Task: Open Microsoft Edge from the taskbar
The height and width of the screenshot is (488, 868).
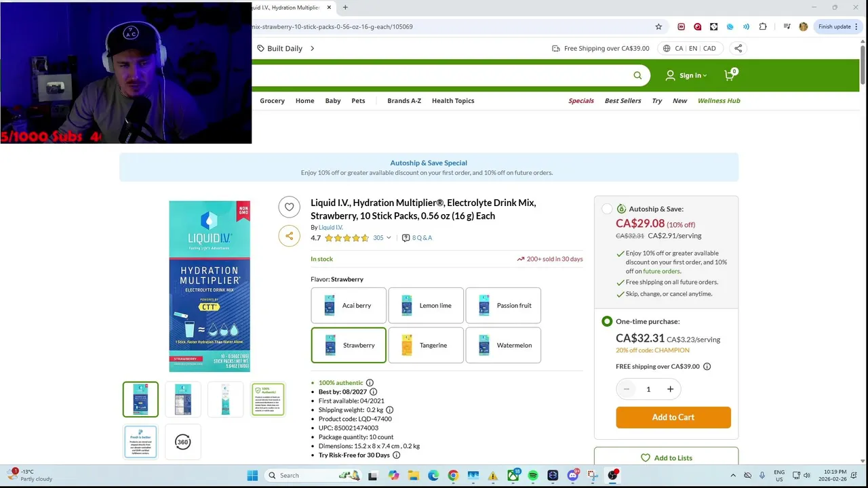Action: point(433,475)
